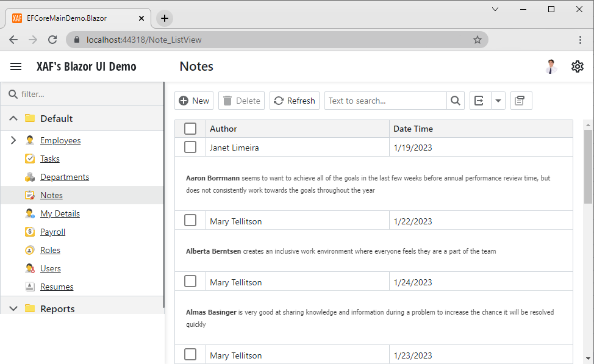This screenshot has width=594, height=364.
Task: Collapse the Default navigation group
Action: (x=13, y=118)
